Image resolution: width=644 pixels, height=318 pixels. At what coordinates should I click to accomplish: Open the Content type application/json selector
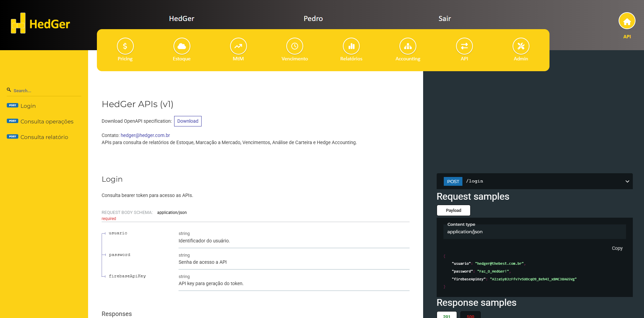pyautogui.click(x=534, y=232)
